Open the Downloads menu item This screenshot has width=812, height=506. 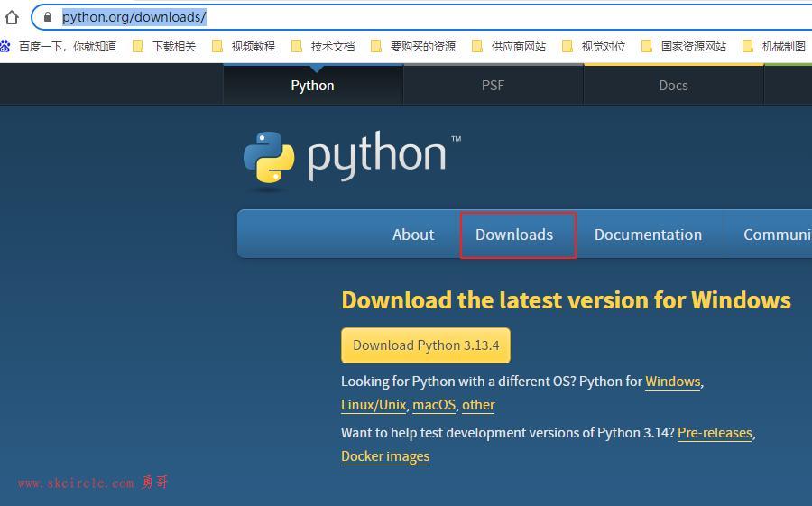[x=514, y=235]
